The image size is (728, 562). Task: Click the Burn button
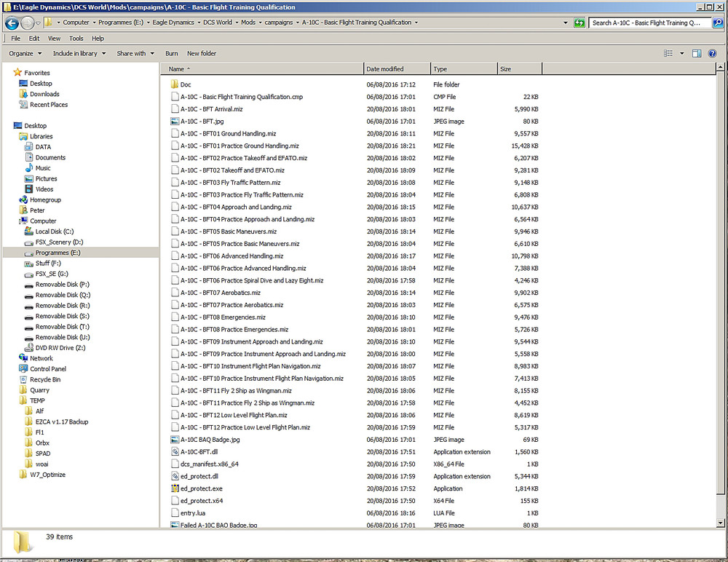pyautogui.click(x=171, y=53)
